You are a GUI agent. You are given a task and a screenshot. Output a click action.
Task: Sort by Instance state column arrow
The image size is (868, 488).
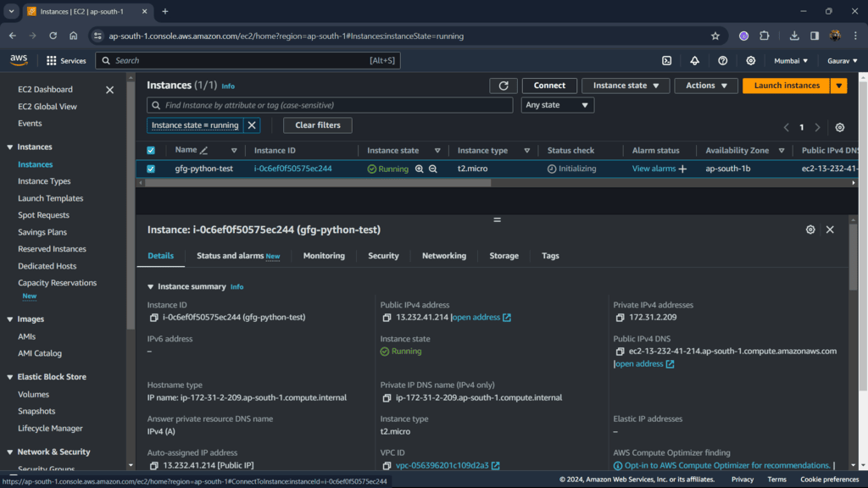(x=437, y=151)
